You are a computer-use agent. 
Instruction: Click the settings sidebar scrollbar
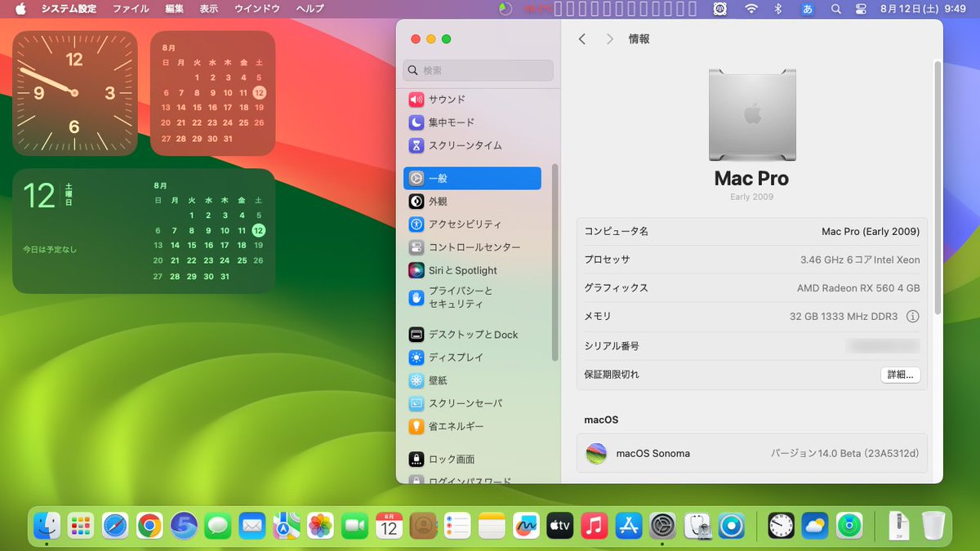click(x=555, y=262)
